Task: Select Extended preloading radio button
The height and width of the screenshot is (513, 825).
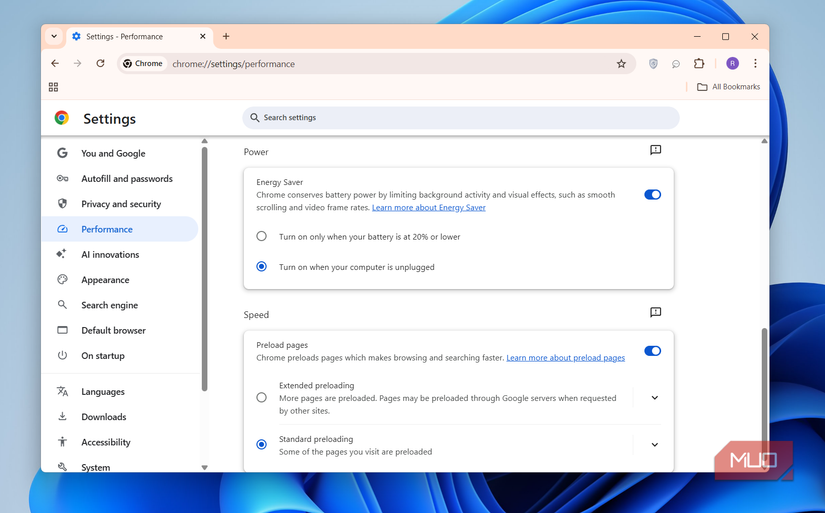Action: 261,398
